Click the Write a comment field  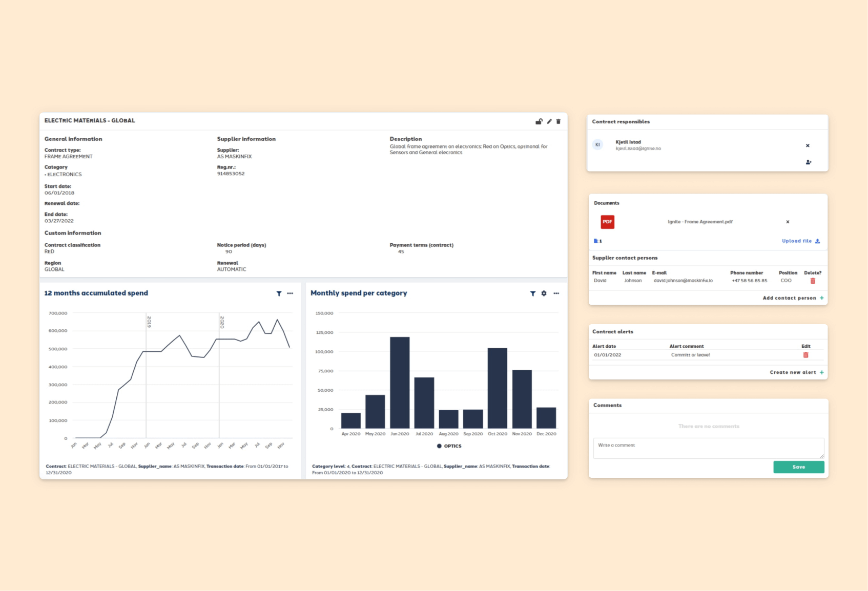[x=708, y=447]
